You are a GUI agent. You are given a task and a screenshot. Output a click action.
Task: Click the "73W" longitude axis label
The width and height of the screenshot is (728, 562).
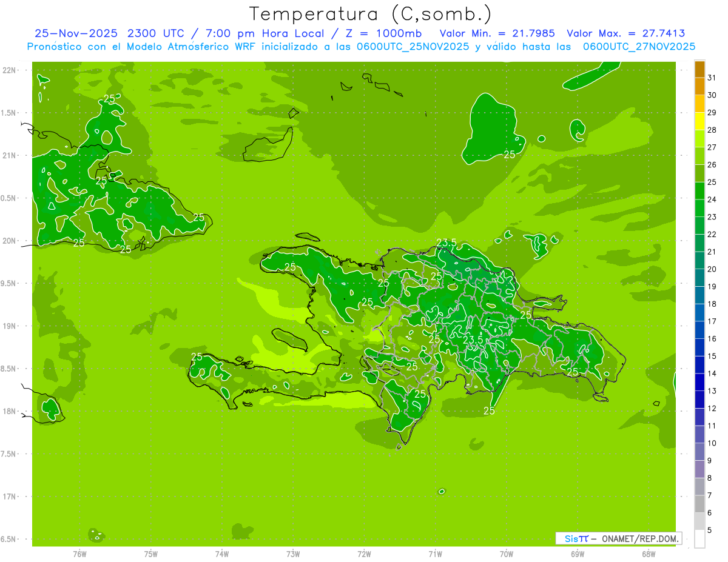[293, 554]
